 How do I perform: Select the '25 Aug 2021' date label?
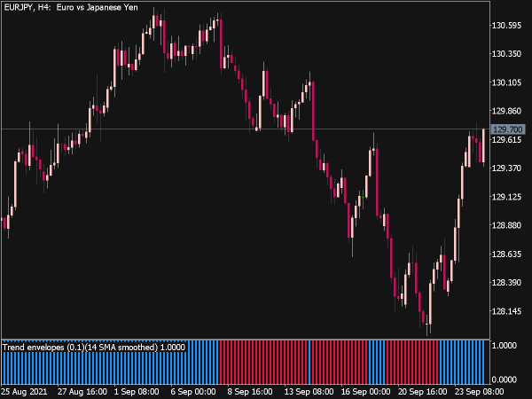point(25,392)
